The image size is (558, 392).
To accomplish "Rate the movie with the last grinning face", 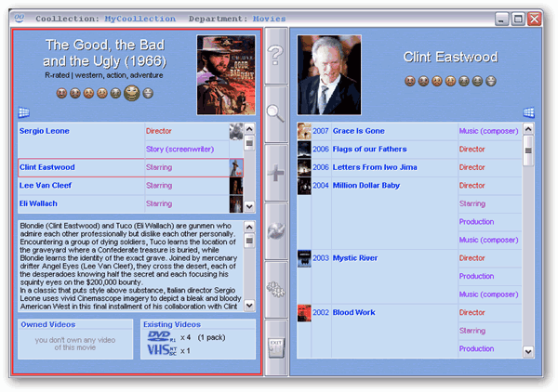I will tap(148, 94).
